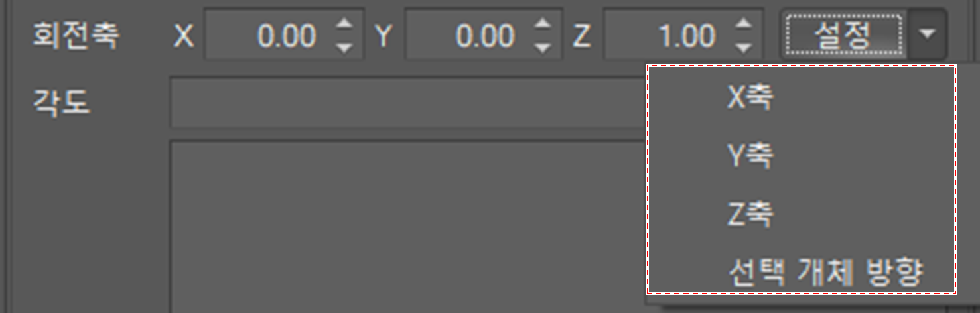Screen dimensions: 980x313
Task: Increase the Y rotation axis value
Action: pos(543,24)
